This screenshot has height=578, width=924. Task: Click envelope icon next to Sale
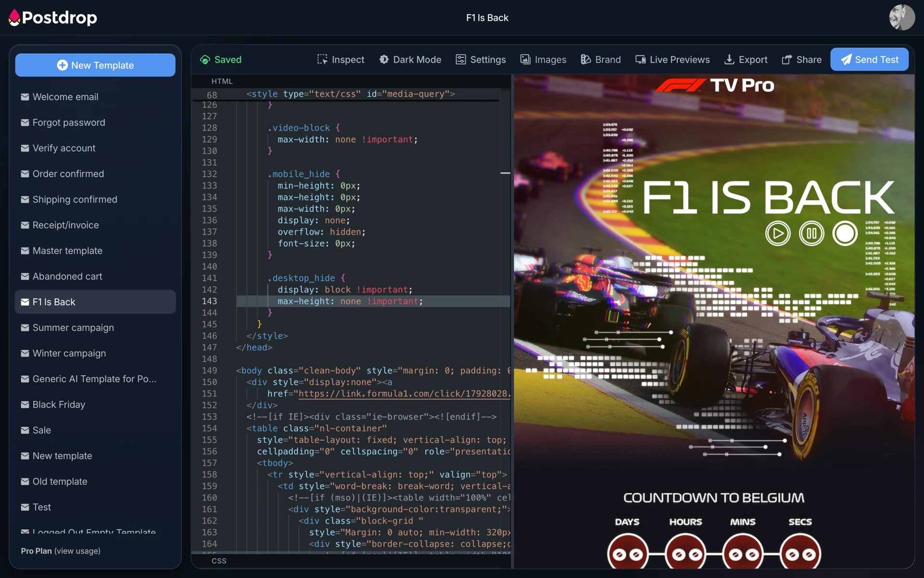tap(25, 430)
